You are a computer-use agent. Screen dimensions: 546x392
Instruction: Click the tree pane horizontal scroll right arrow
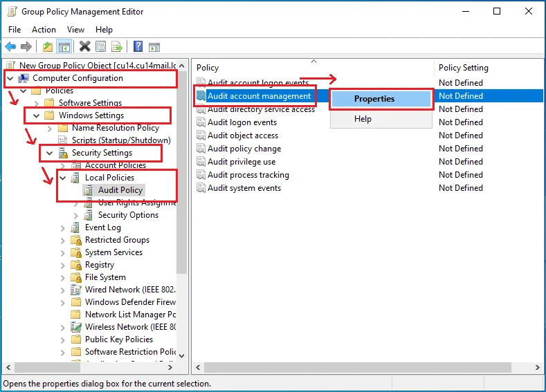170,367
